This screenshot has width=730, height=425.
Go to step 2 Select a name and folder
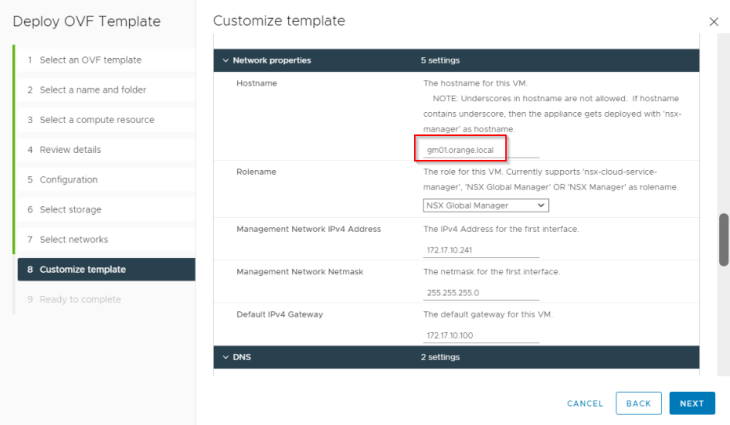106,90
